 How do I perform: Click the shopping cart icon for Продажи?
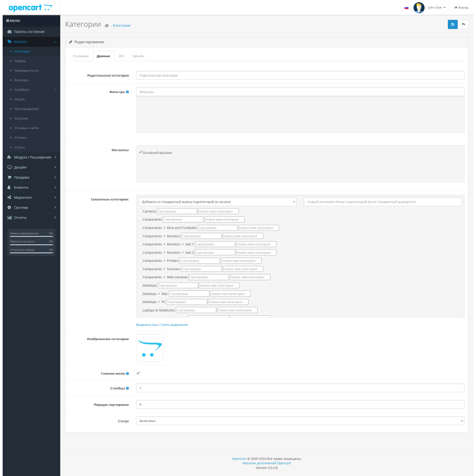tap(10, 177)
